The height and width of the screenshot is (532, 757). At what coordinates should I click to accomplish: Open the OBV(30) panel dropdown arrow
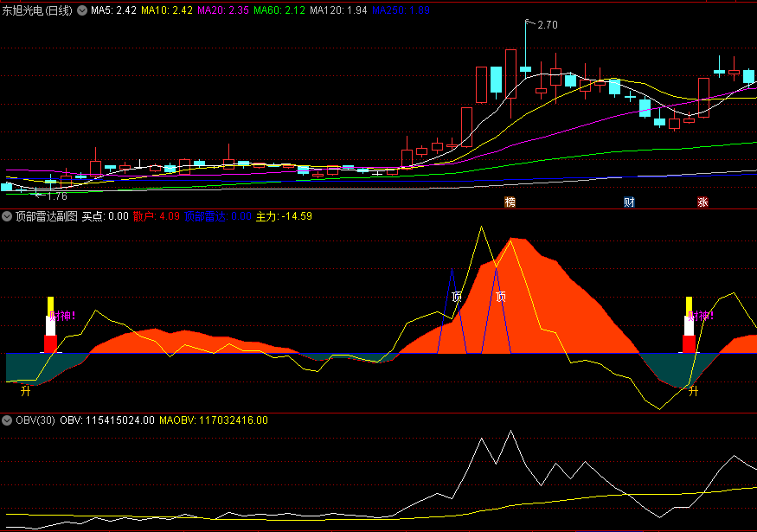click(x=7, y=420)
